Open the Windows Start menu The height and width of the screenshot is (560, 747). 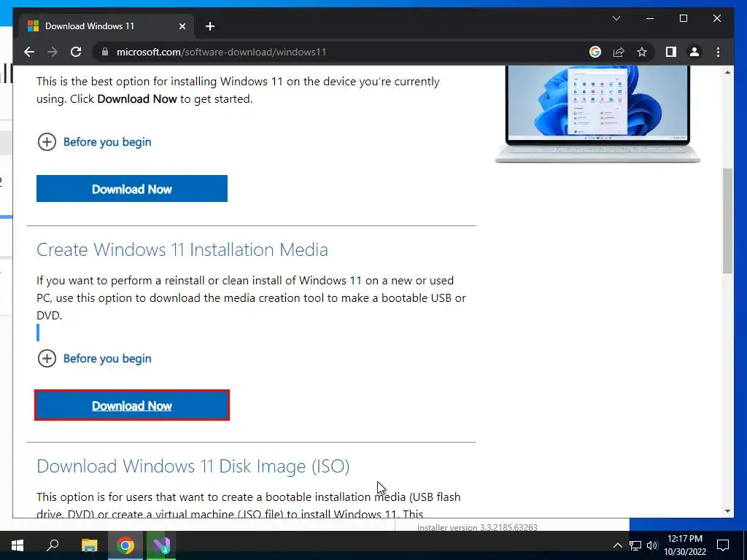point(18,545)
